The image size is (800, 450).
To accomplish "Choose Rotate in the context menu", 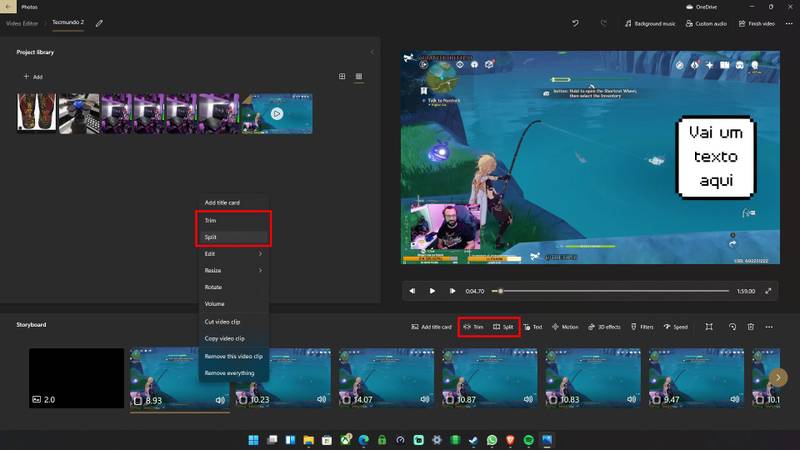I will [234, 287].
